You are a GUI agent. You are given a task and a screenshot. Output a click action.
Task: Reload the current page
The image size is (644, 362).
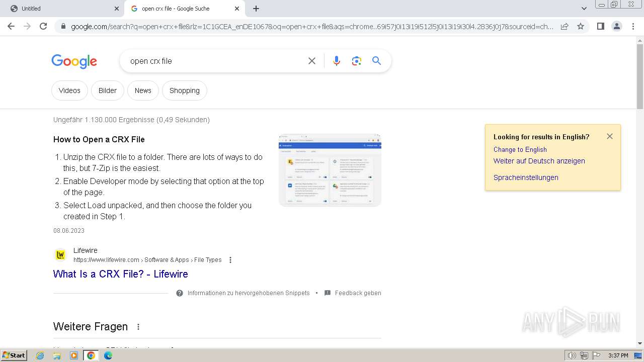tap(43, 26)
